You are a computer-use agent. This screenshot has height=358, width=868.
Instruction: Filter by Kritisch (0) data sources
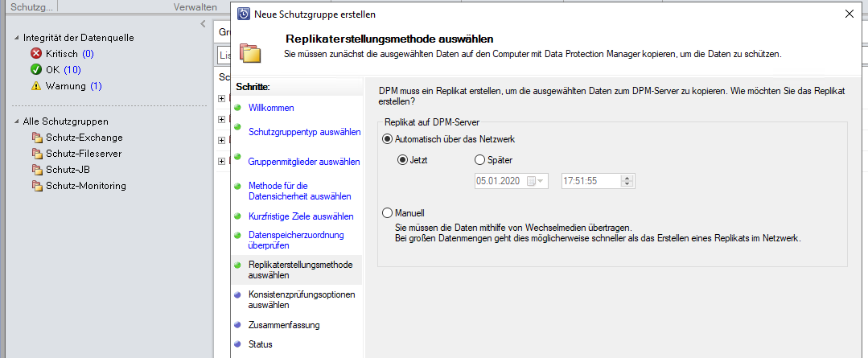pyautogui.click(x=70, y=54)
